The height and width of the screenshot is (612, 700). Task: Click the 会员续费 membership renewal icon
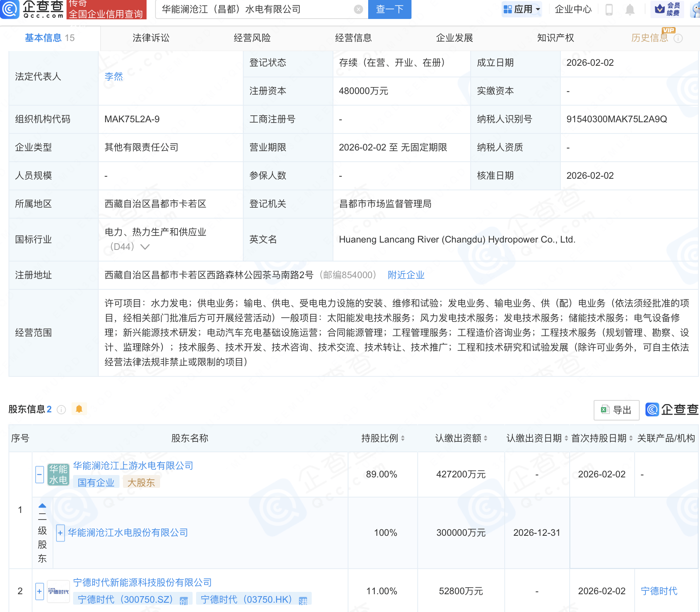point(666,9)
